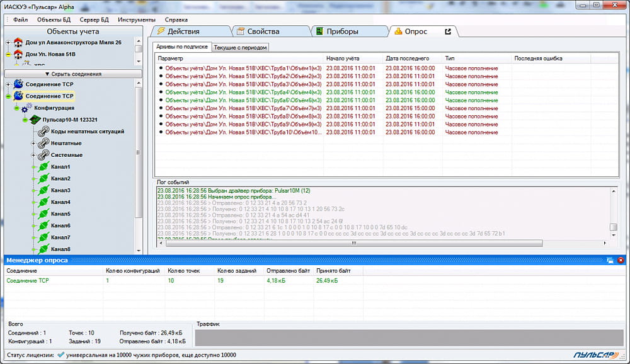Collapse the selected Соединение TCP node
Image resolution: width=630 pixels, height=364 pixels.
pos(8,96)
